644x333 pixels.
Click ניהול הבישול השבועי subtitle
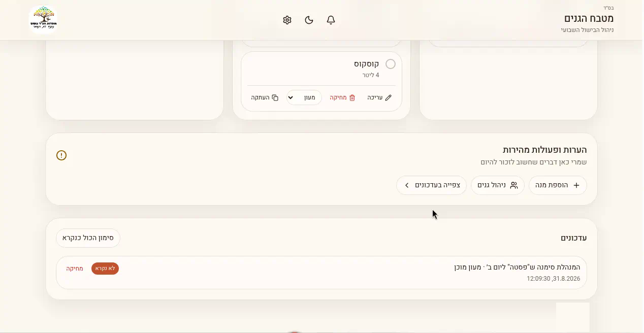coord(587,30)
